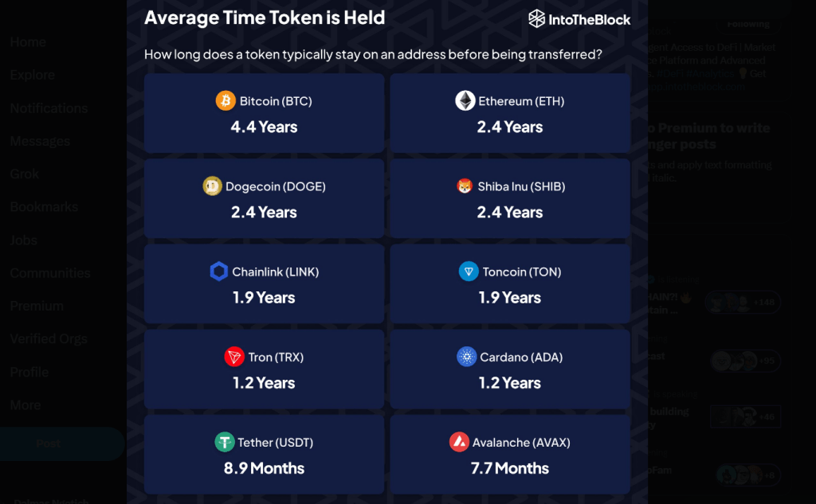Select the Cardano (ADA) icon
The height and width of the screenshot is (504, 816).
pyautogui.click(x=468, y=357)
